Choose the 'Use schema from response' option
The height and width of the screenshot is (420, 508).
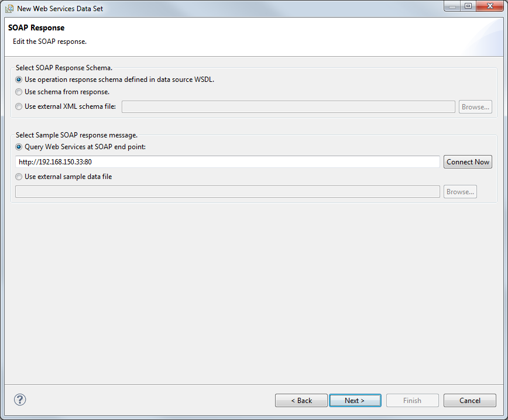point(19,92)
